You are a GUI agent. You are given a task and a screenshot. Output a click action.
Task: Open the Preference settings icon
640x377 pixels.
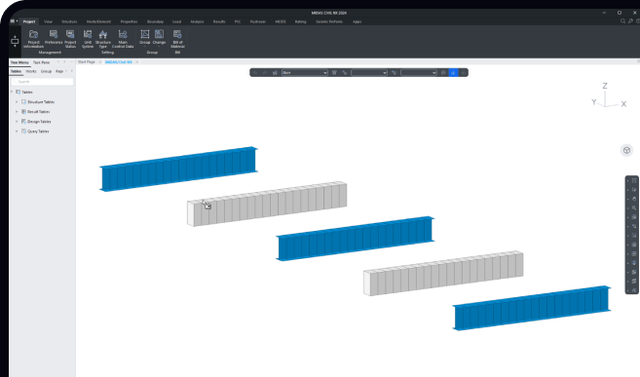click(x=53, y=37)
